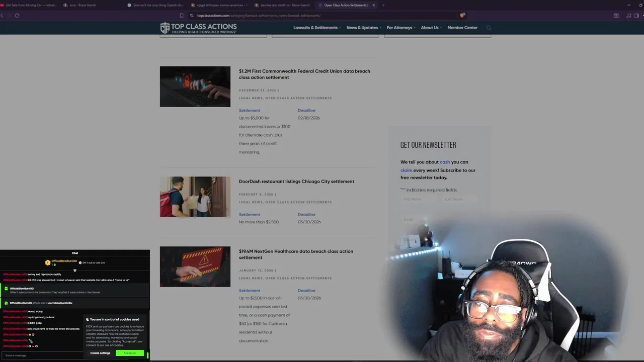
Task: Open DoorDash restaurant listings Chicago settlement title
Action: [x=296, y=182]
